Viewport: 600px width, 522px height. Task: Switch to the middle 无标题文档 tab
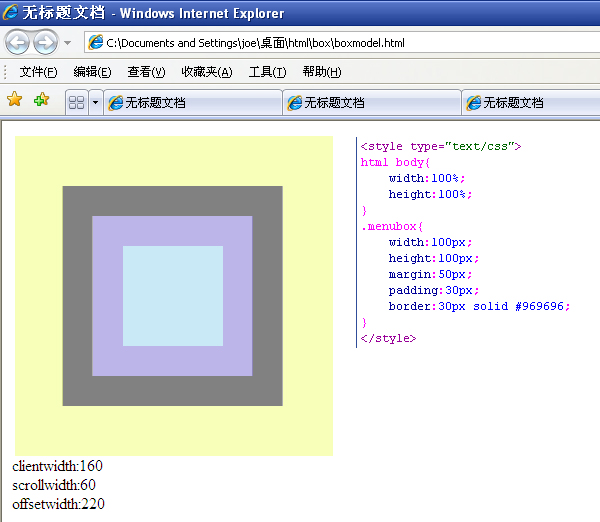click(370, 103)
